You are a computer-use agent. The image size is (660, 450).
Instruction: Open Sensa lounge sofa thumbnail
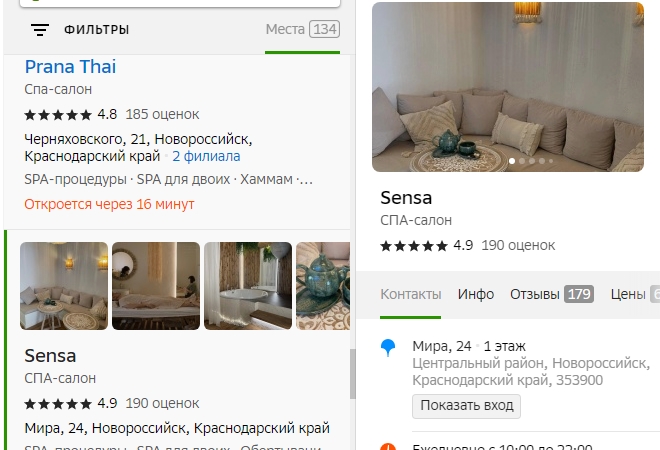tap(64, 286)
